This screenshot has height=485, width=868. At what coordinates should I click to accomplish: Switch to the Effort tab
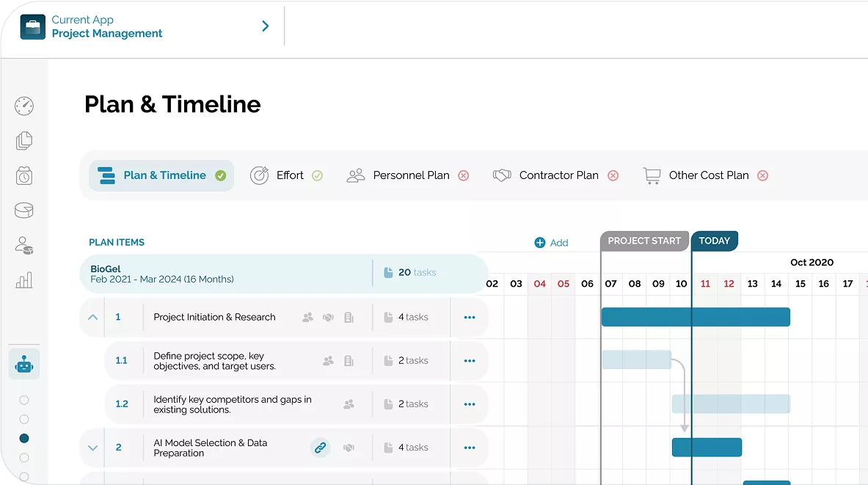286,175
